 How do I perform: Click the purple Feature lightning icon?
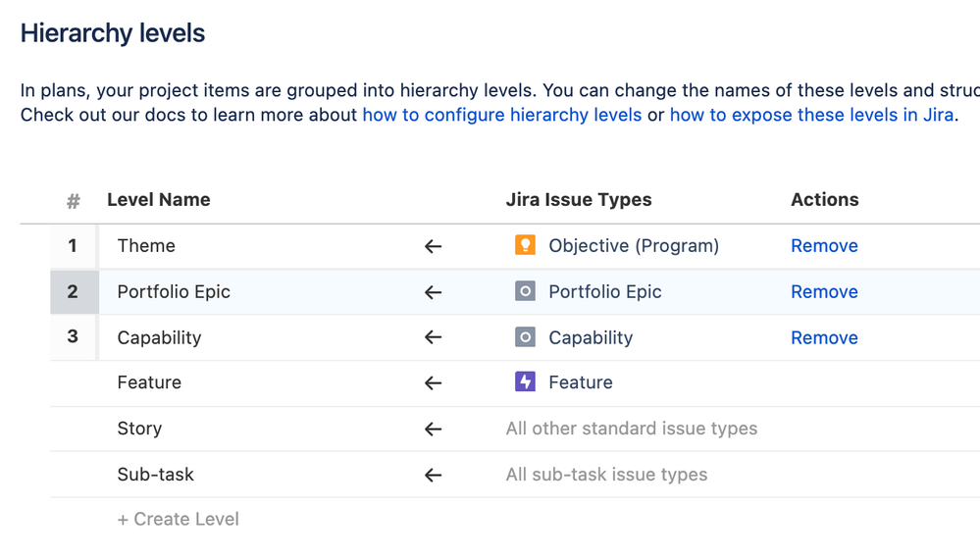[x=525, y=382]
